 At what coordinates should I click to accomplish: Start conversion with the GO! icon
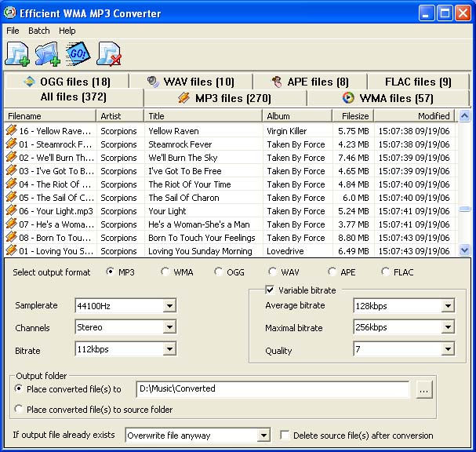(x=78, y=54)
